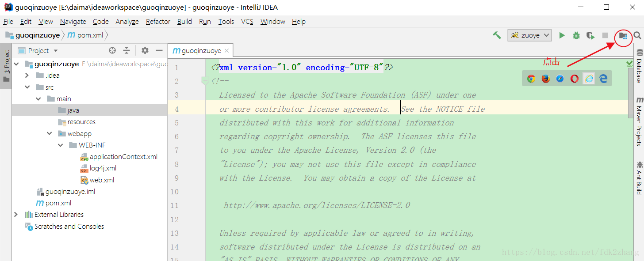The height and width of the screenshot is (261, 644).
Task: Select web.xml file
Action: 97,180
